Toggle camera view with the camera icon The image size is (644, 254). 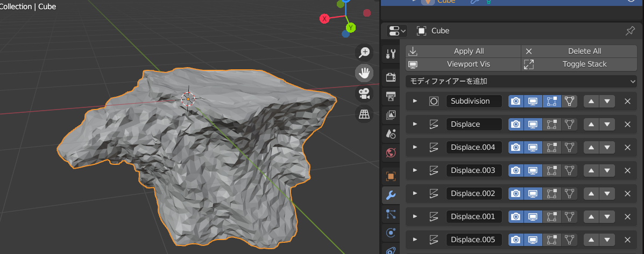click(x=364, y=94)
